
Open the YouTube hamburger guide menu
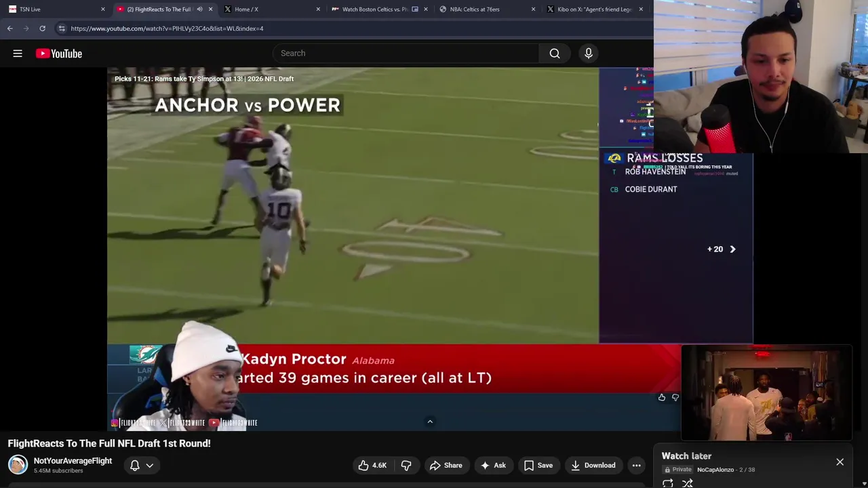18,54
